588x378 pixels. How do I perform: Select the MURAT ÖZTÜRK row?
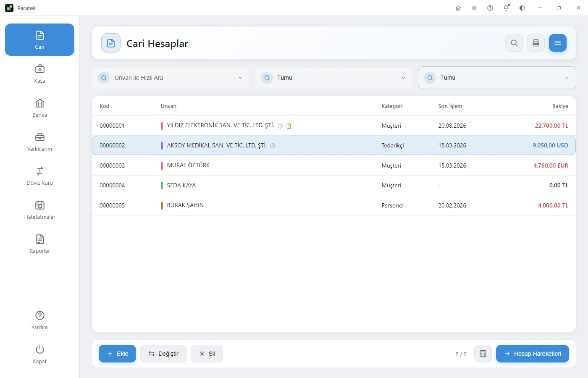[334, 165]
